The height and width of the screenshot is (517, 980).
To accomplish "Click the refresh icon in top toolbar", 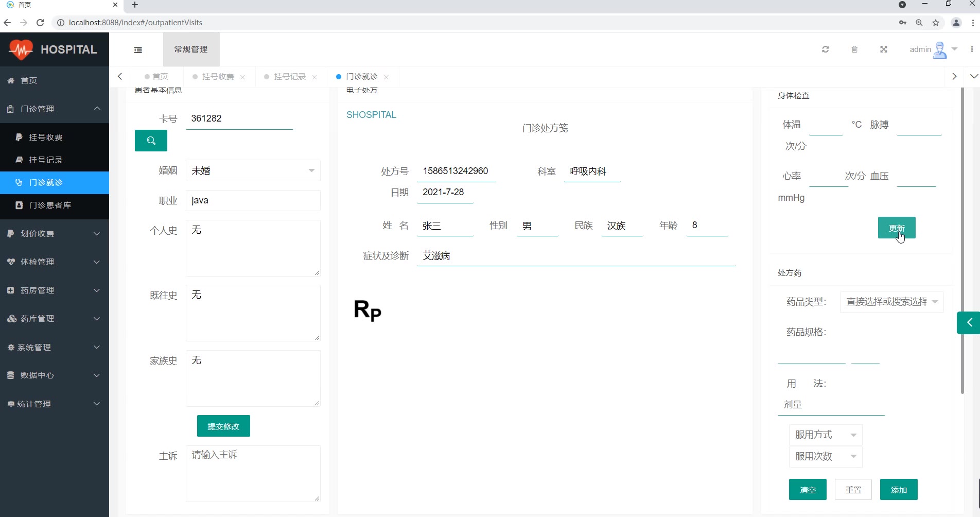I will point(825,49).
